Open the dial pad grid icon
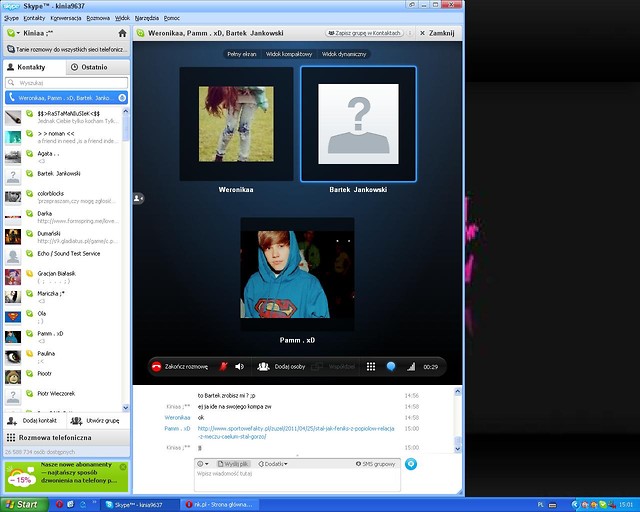This screenshot has height=512, width=640. 371,367
